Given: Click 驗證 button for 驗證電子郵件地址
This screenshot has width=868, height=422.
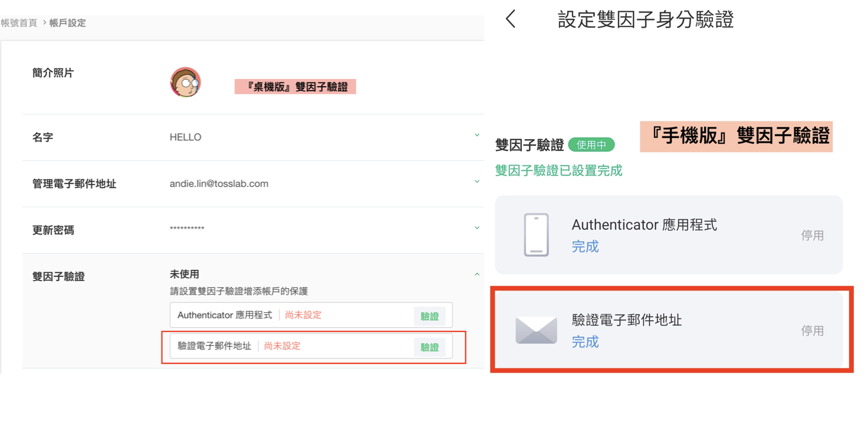Looking at the screenshot, I should coord(429,347).
